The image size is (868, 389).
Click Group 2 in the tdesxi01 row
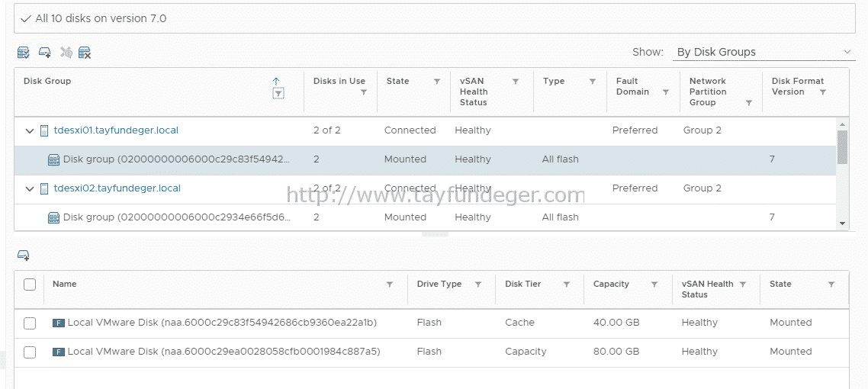(x=702, y=130)
